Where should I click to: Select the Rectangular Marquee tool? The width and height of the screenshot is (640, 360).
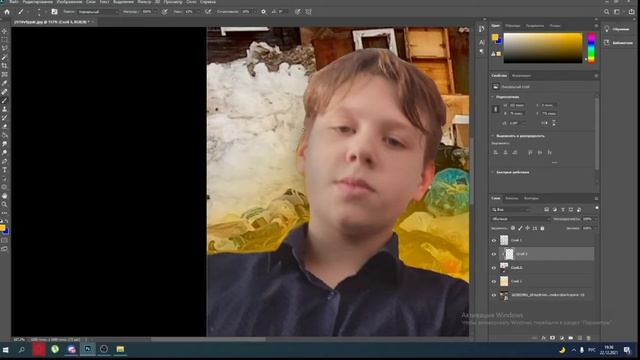tap(4, 40)
